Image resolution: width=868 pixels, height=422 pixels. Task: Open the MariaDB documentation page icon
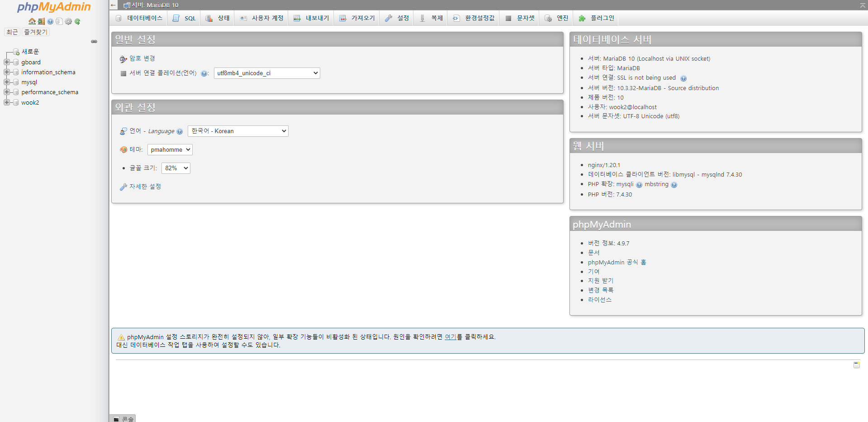tap(59, 21)
